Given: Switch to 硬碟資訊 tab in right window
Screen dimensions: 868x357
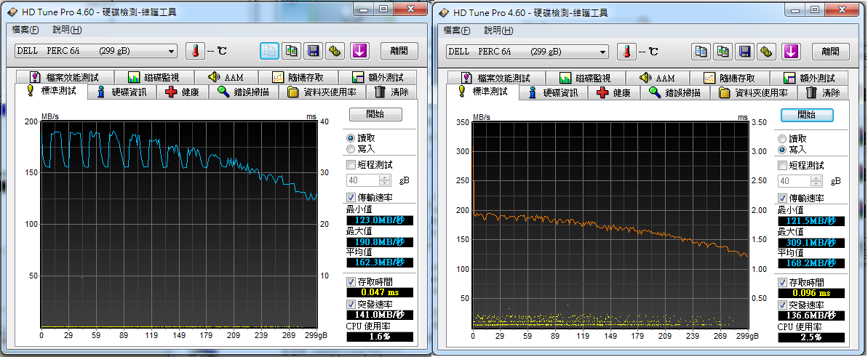Looking at the screenshot, I should 554,92.
